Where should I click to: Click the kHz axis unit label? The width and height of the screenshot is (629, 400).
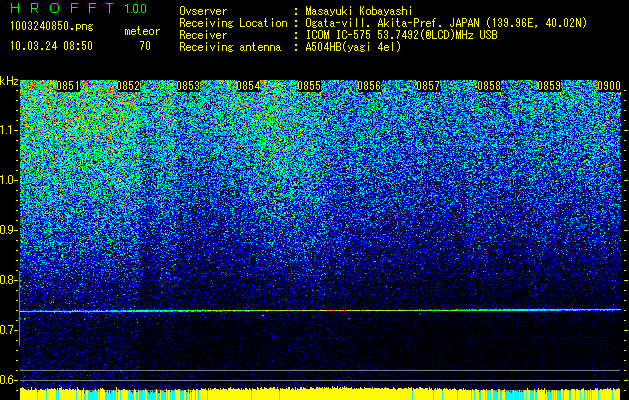9,81
